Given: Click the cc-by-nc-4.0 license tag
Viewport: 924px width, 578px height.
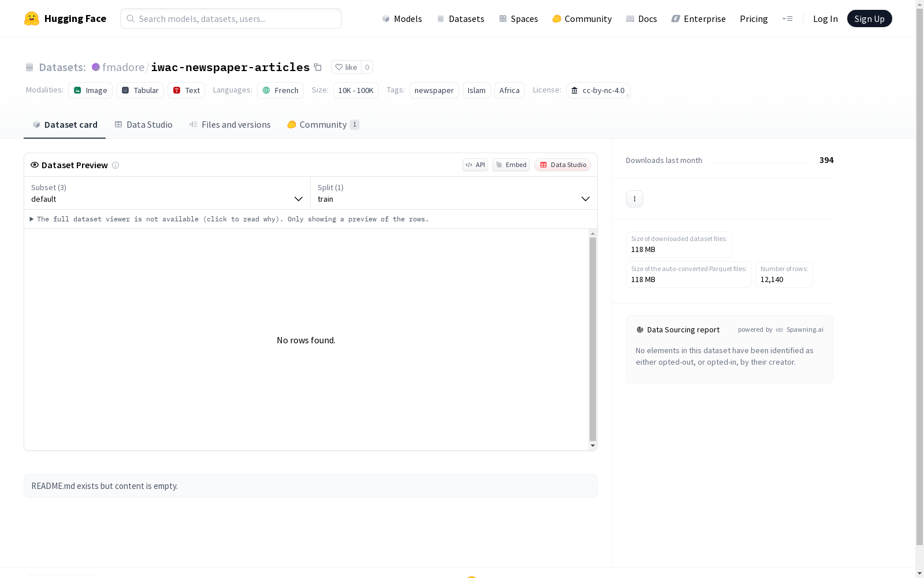Looking at the screenshot, I should click(x=598, y=90).
